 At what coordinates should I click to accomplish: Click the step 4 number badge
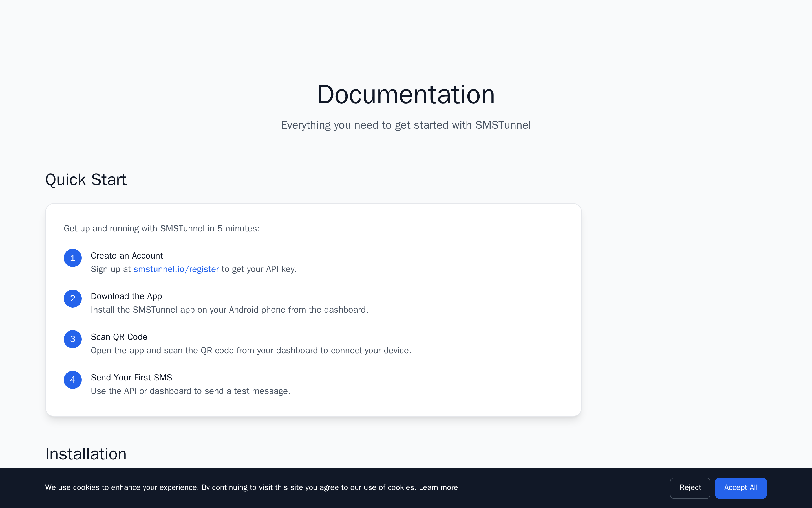[x=73, y=380]
